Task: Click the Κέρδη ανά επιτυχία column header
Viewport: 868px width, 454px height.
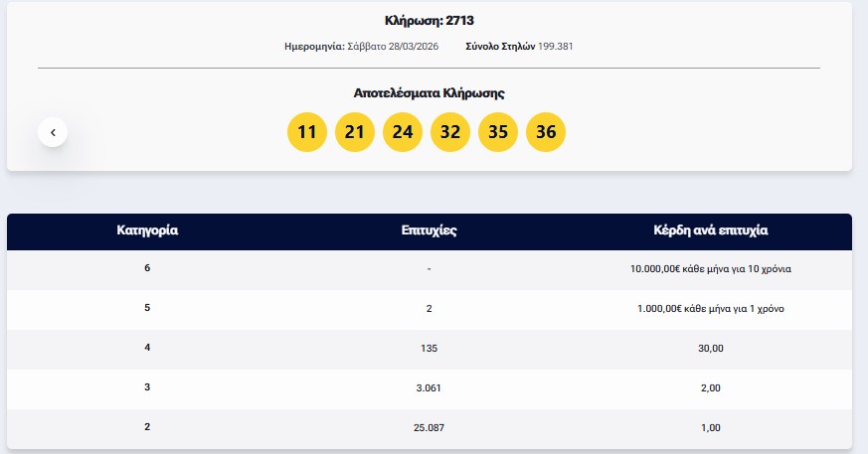Action: point(710,230)
